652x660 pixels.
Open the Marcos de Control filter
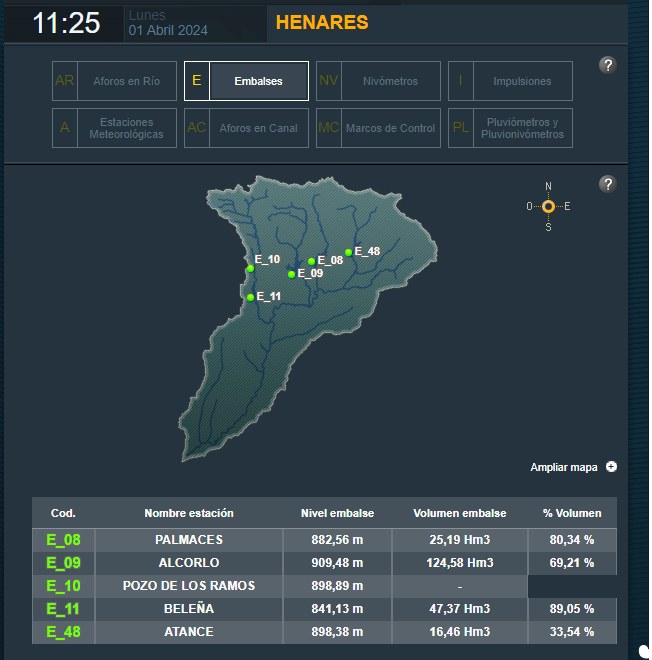click(378, 128)
